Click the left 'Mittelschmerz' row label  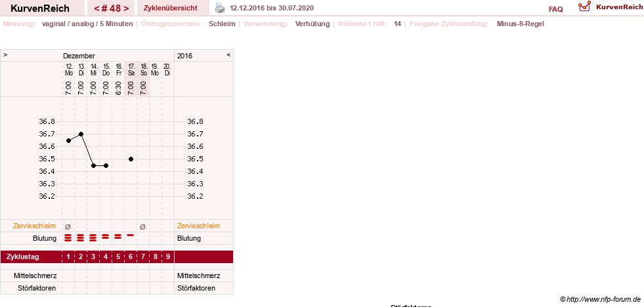[35, 276]
